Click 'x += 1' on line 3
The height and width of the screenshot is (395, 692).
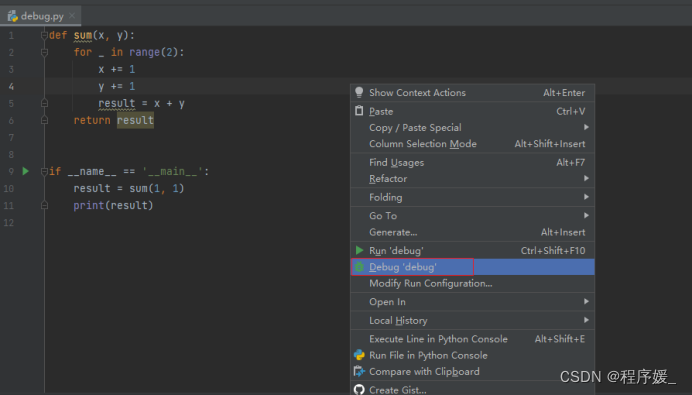(117, 69)
